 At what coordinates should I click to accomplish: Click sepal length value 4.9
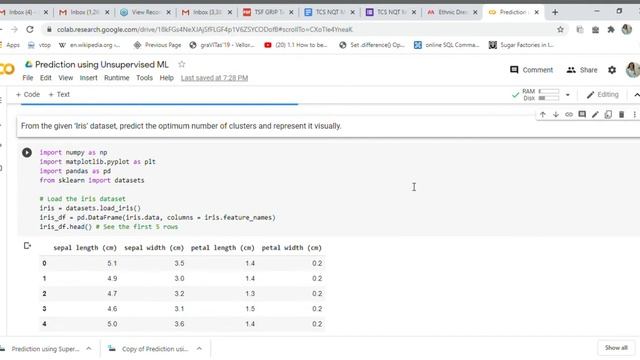[112, 278]
